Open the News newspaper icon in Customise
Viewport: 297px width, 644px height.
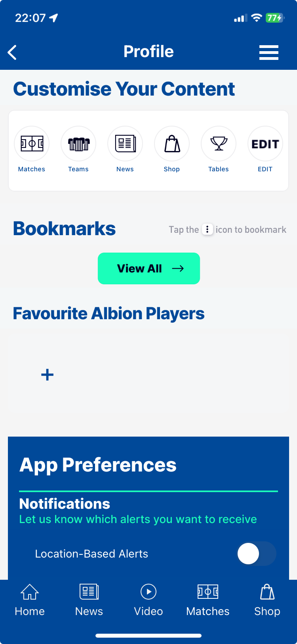click(125, 144)
